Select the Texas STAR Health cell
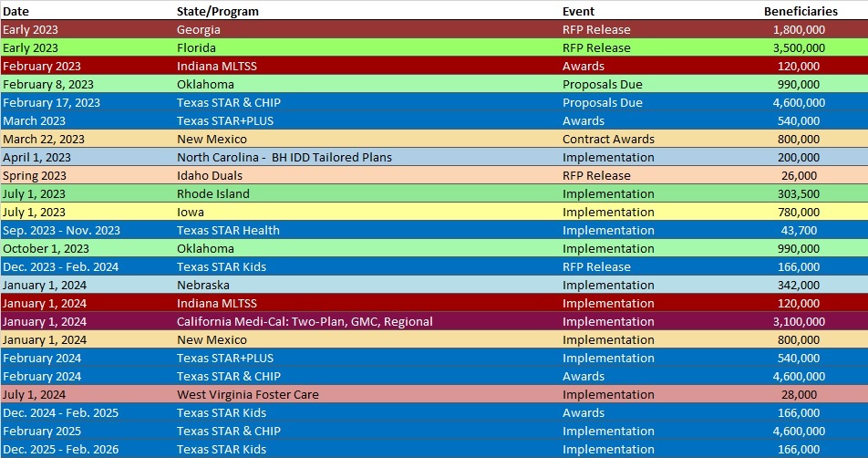 click(x=228, y=231)
